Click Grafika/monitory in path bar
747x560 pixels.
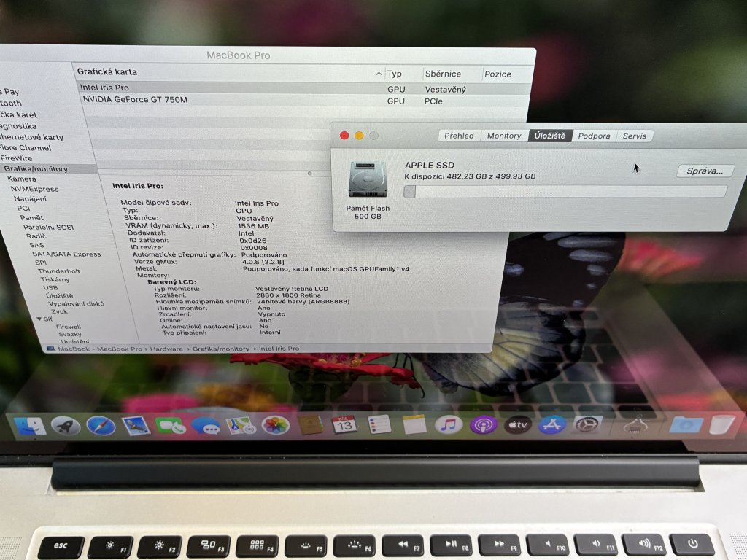tap(220, 349)
